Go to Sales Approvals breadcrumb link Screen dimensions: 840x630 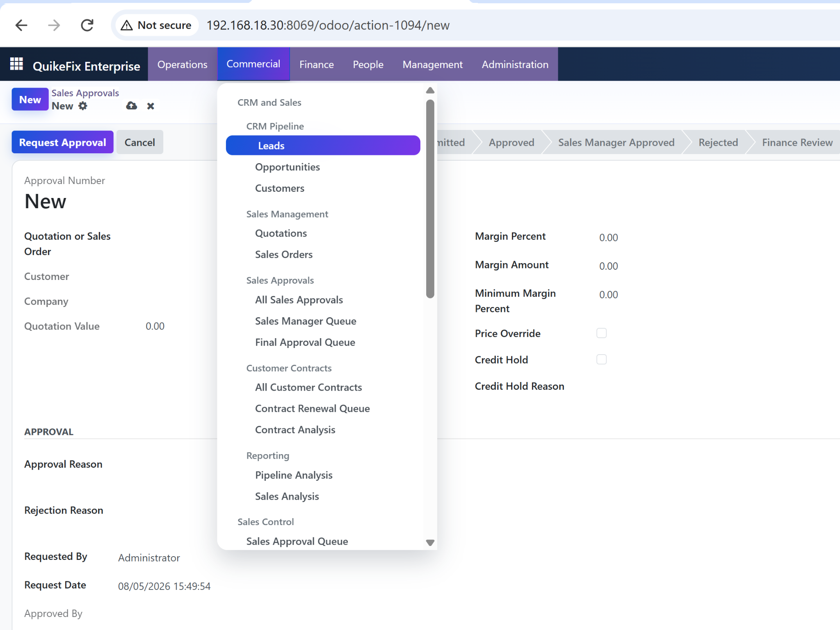(85, 93)
